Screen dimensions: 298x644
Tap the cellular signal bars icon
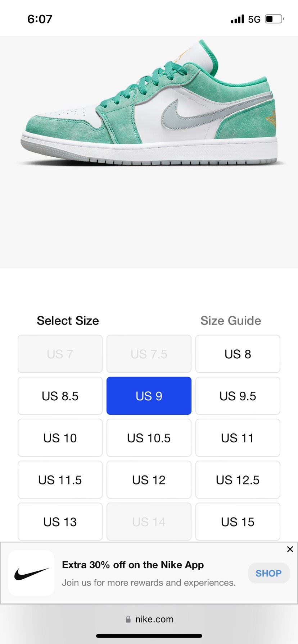pyautogui.click(x=237, y=19)
